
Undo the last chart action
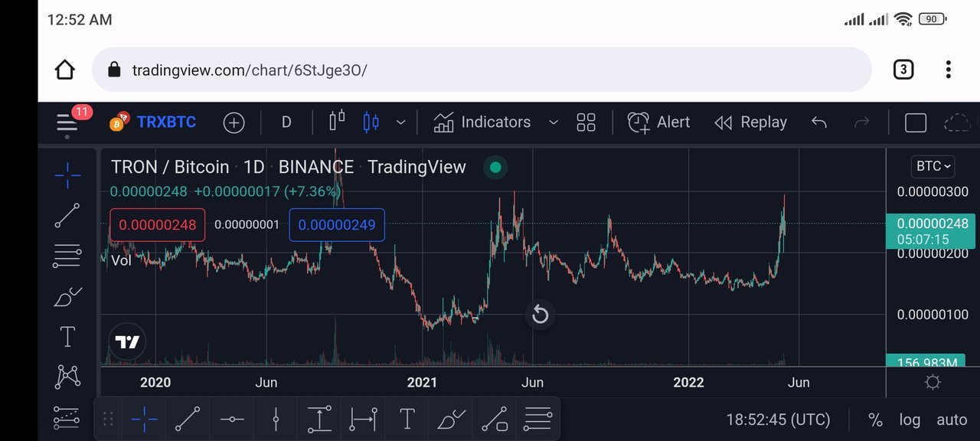819,122
